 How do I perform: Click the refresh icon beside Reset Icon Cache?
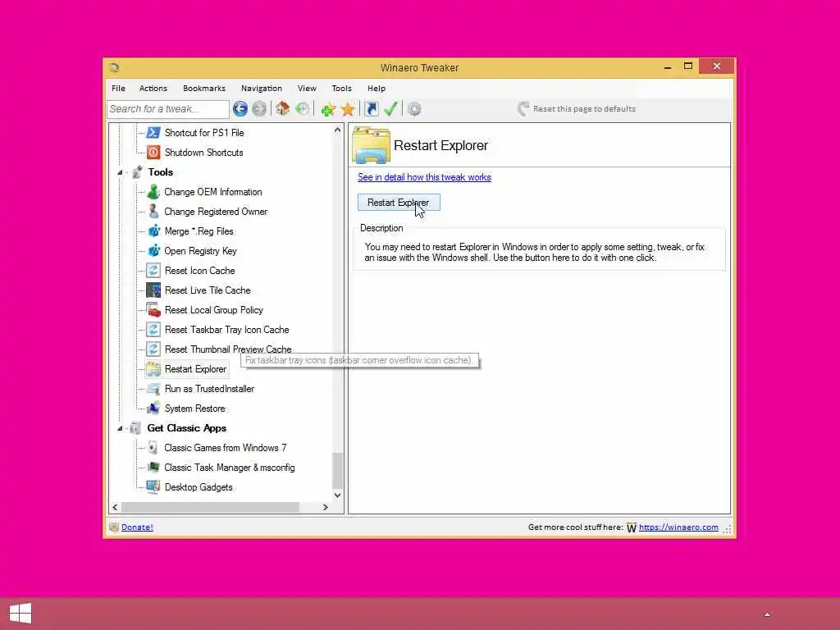coord(153,271)
